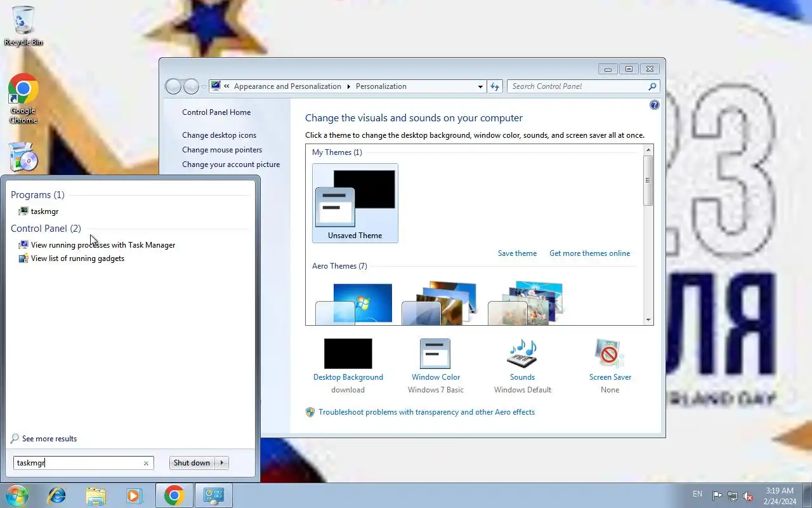Click the disc installer desktop icon
The height and width of the screenshot is (508, 812).
(23, 157)
